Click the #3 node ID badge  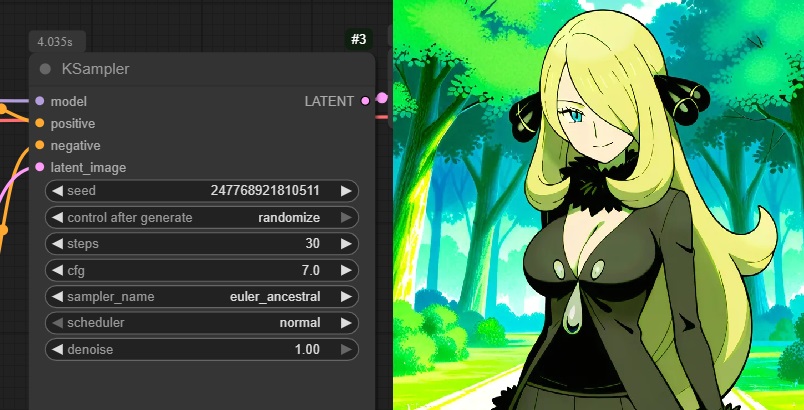point(359,39)
